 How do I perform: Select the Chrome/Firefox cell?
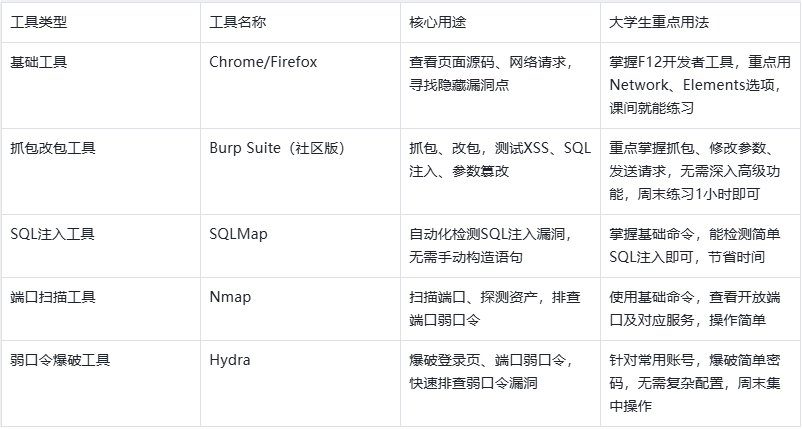coord(300,85)
